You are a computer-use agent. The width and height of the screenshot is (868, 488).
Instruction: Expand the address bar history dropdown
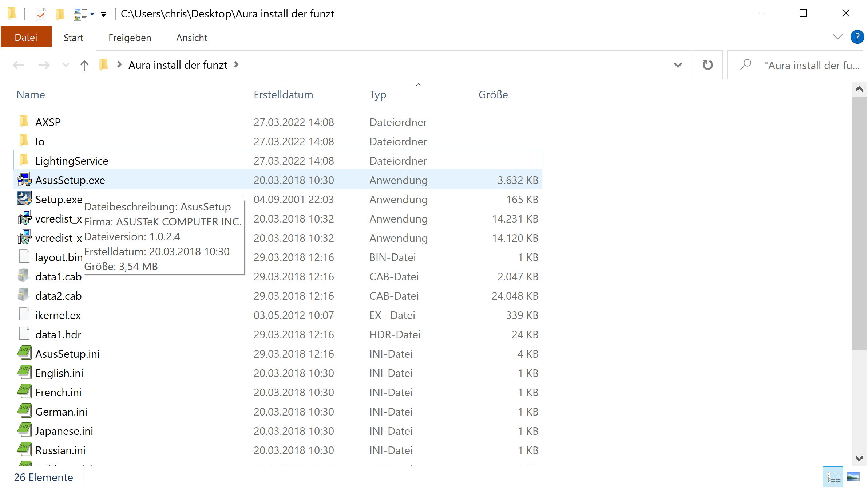click(678, 65)
